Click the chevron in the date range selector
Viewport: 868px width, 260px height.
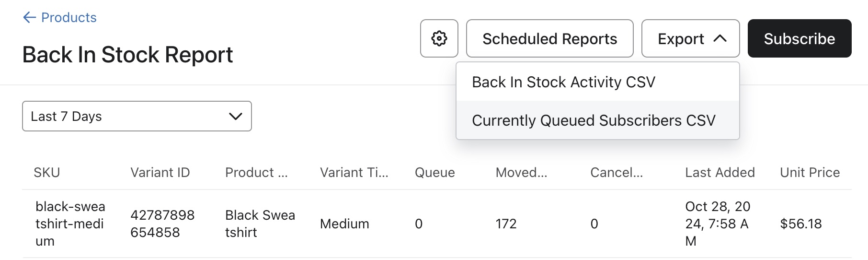pos(235,116)
